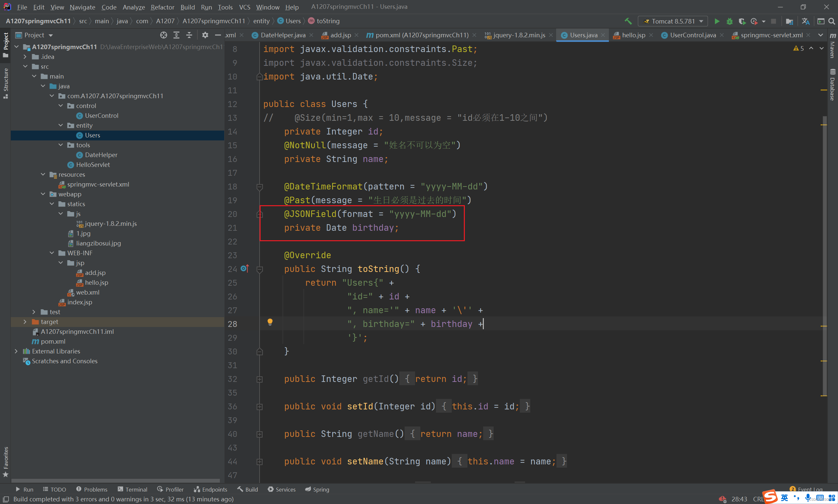Click the warnings indicator showing 5
Image resolution: width=838 pixels, height=504 pixels.
pyautogui.click(x=798, y=48)
